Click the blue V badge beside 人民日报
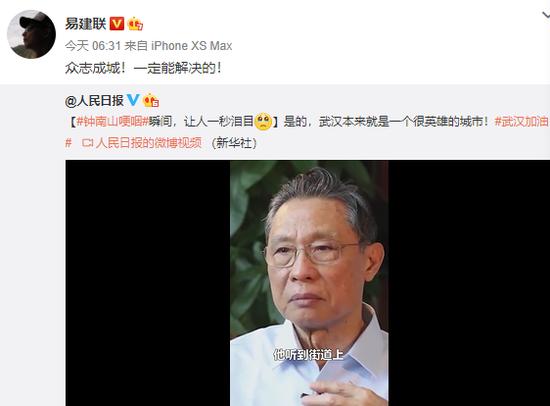This screenshot has height=406, width=550. (x=133, y=100)
